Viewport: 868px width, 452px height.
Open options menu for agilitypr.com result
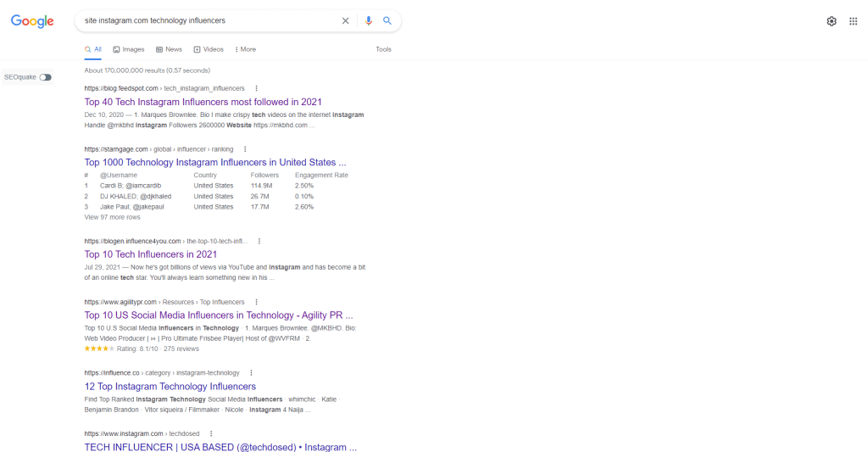[256, 302]
